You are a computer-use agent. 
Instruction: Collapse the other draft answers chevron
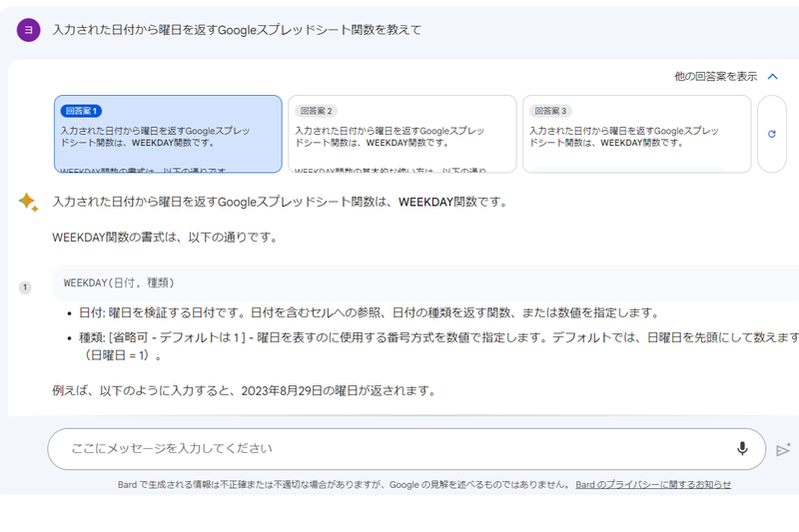click(x=772, y=77)
